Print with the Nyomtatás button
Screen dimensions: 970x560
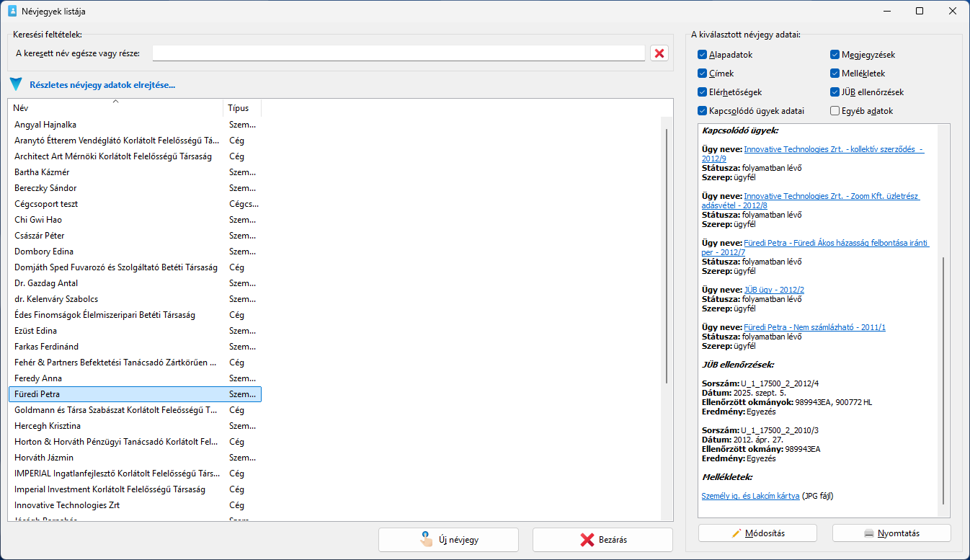(x=891, y=533)
